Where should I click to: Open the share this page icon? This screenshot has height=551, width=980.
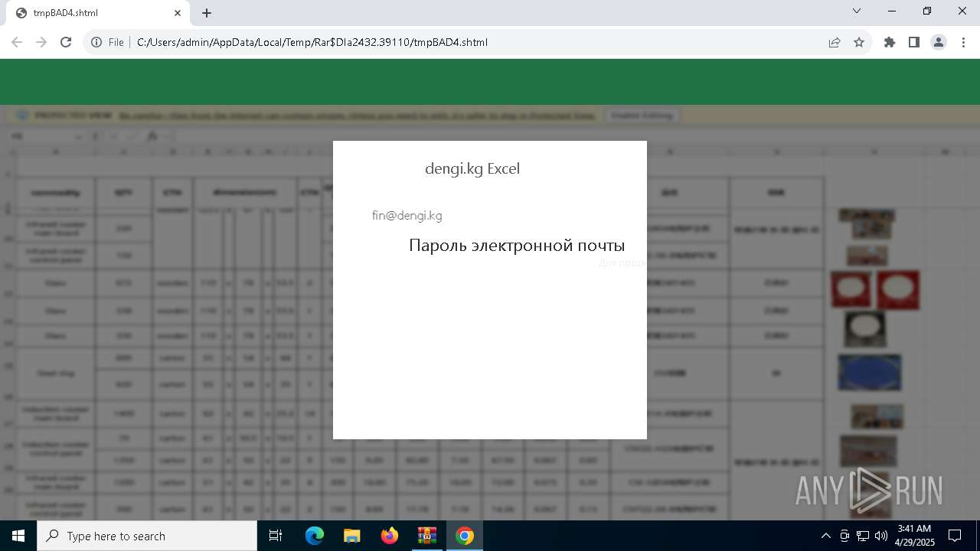[835, 42]
